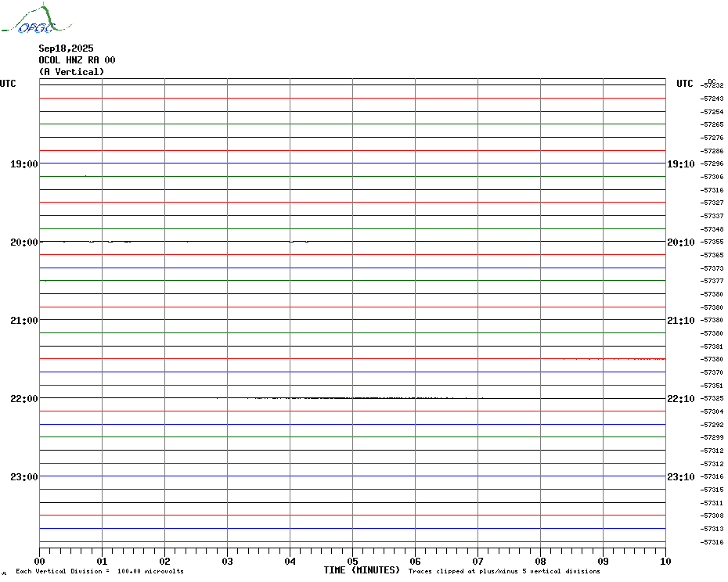Click minute mark 00 on the axis

coord(39,561)
